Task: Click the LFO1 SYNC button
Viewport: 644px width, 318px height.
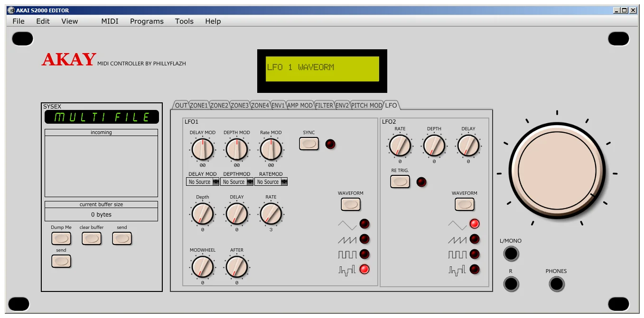Action: click(309, 144)
